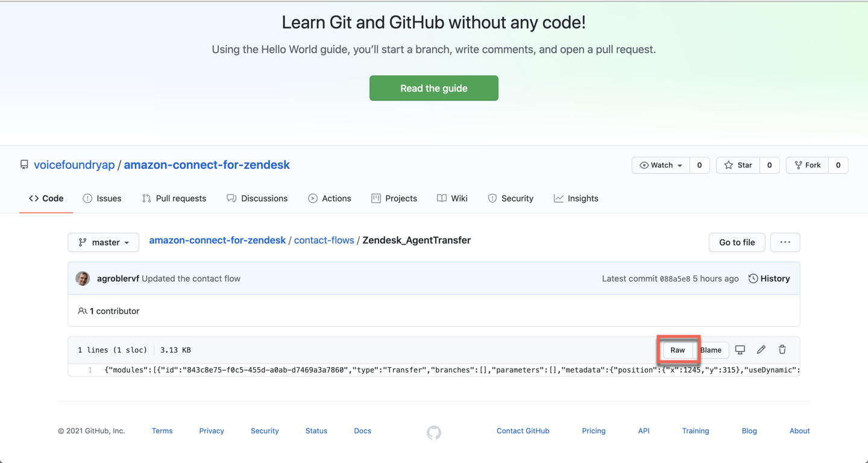The width and height of the screenshot is (868, 463).
Task: Open the Insights tab
Action: coord(576,198)
